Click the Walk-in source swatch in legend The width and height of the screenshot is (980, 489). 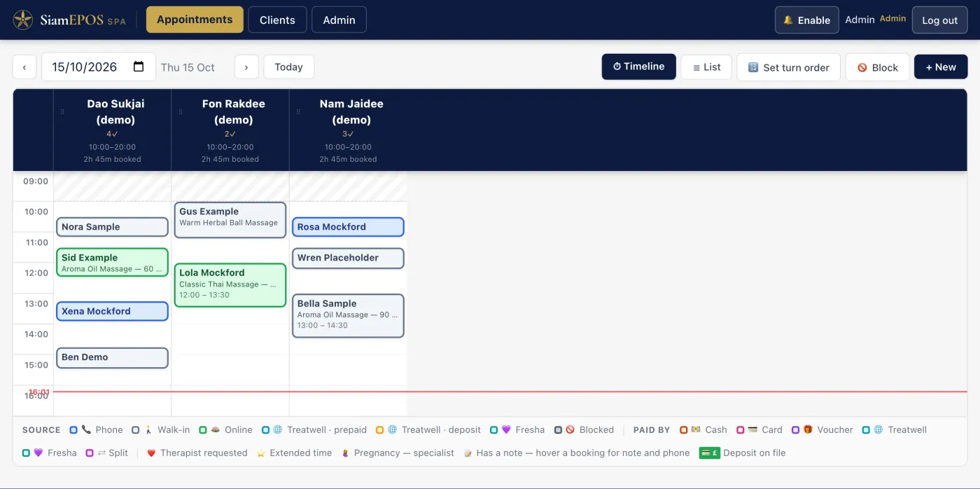coord(136,430)
